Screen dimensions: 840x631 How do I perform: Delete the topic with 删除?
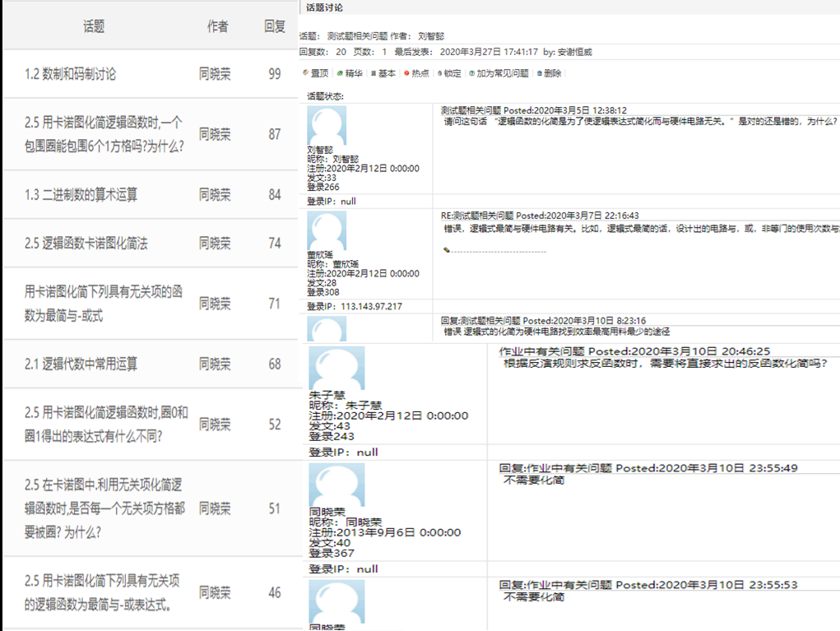pos(549,73)
